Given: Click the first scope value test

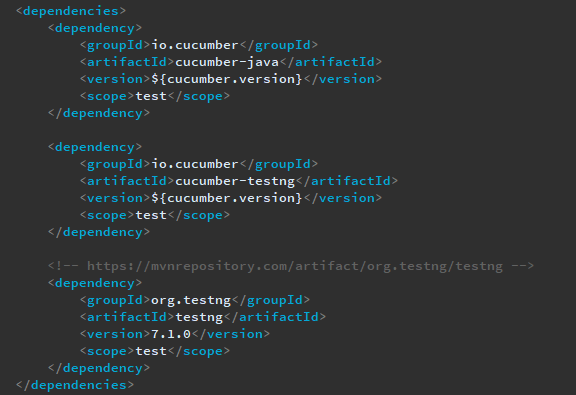Looking at the screenshot, I should point(151,96).
